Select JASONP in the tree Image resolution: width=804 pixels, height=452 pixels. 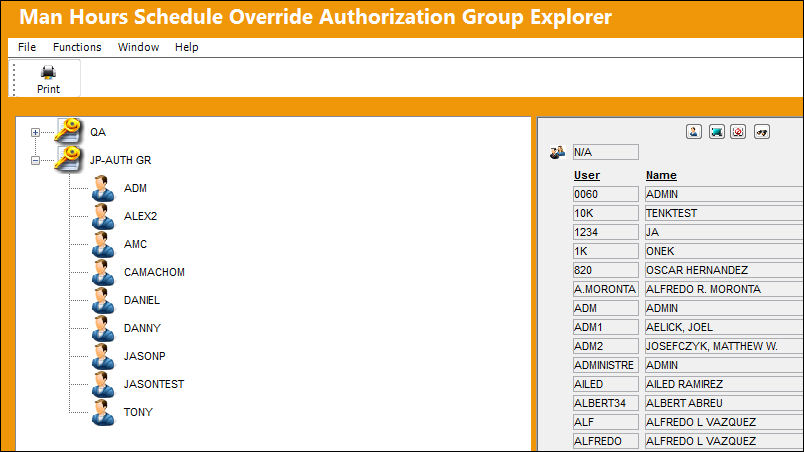(145, 356)
